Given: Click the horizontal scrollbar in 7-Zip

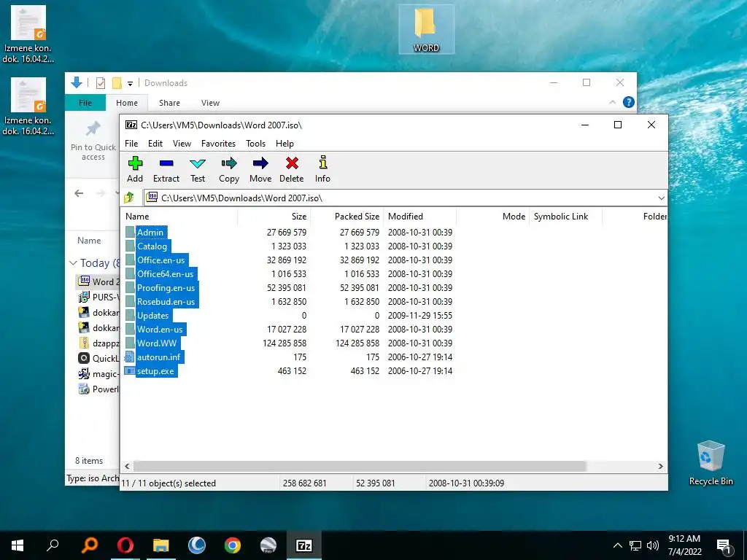Looking at the screenshot, I should click(360, 466).
